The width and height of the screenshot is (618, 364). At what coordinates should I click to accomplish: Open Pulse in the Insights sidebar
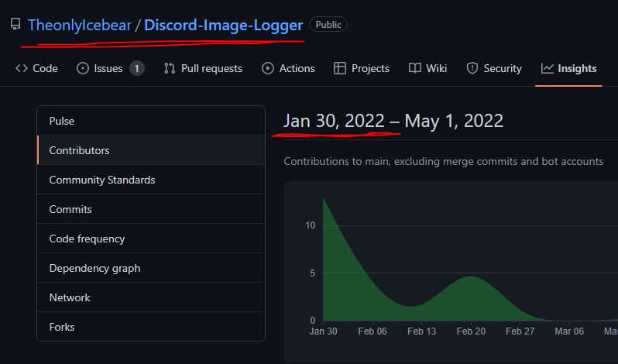tap(151, 121)
